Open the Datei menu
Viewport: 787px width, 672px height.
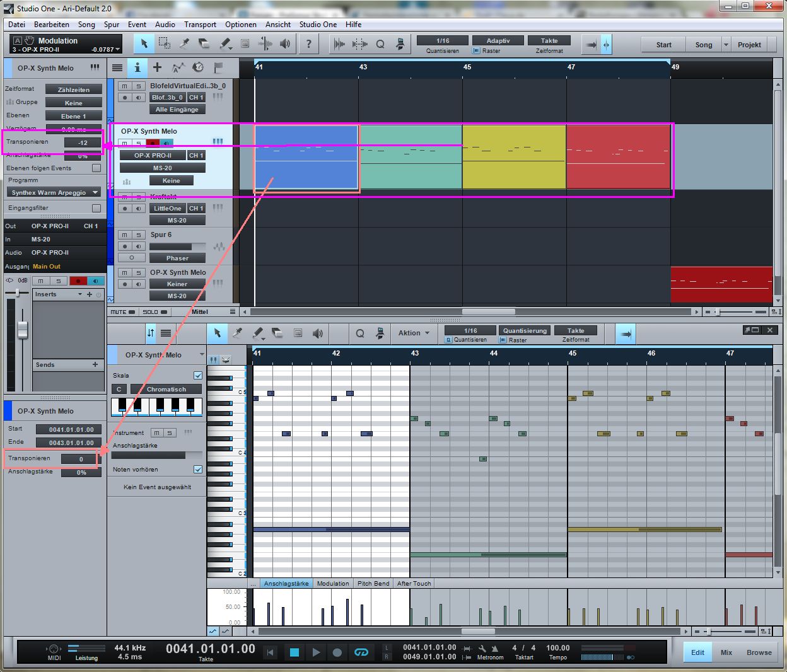tap(17, 25)
